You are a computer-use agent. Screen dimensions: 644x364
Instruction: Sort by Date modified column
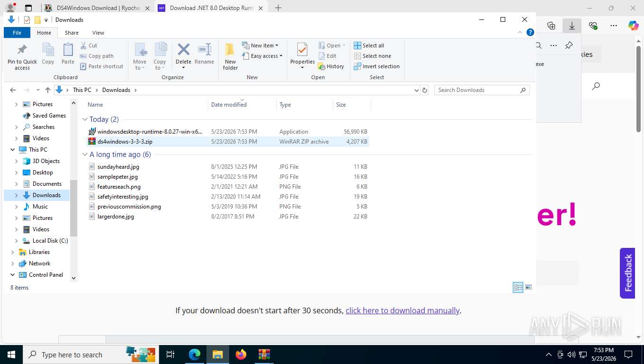pos(242,105)
